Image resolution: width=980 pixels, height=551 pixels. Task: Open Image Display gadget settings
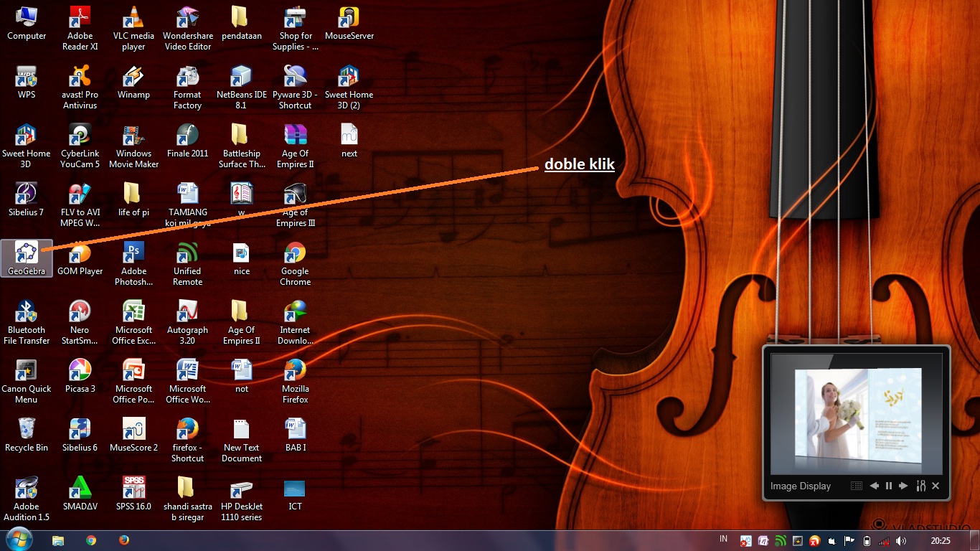[921, 486]
